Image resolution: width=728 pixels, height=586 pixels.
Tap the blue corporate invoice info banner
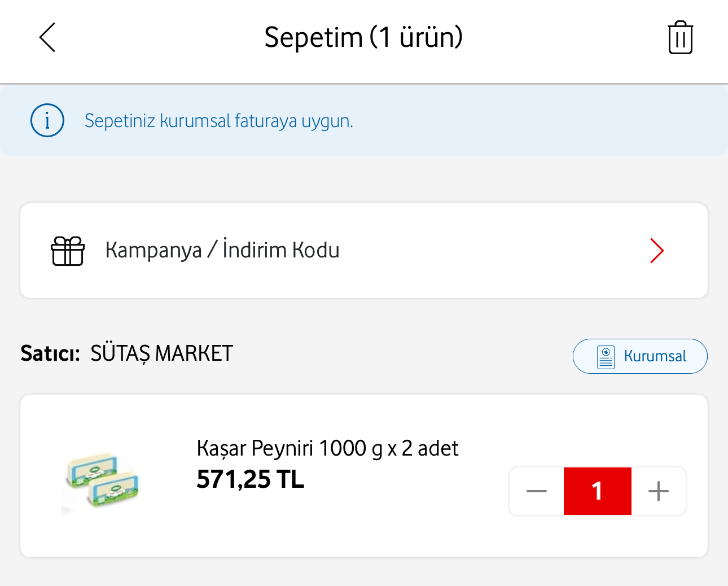pos(364,120)
